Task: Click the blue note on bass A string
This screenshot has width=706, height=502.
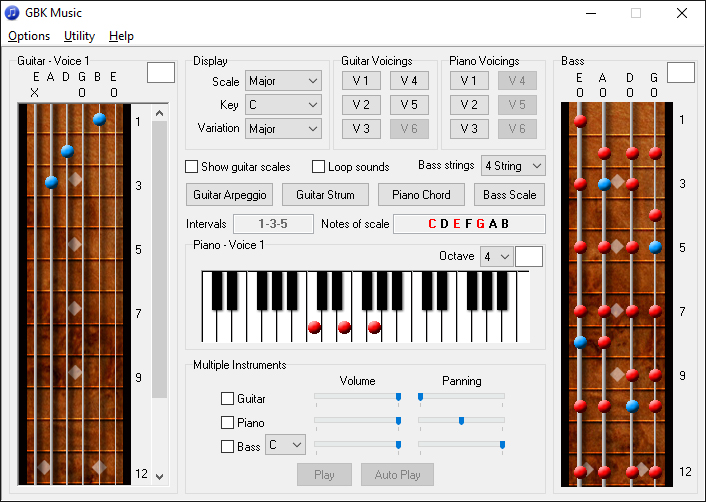Action: pos(604,184)
